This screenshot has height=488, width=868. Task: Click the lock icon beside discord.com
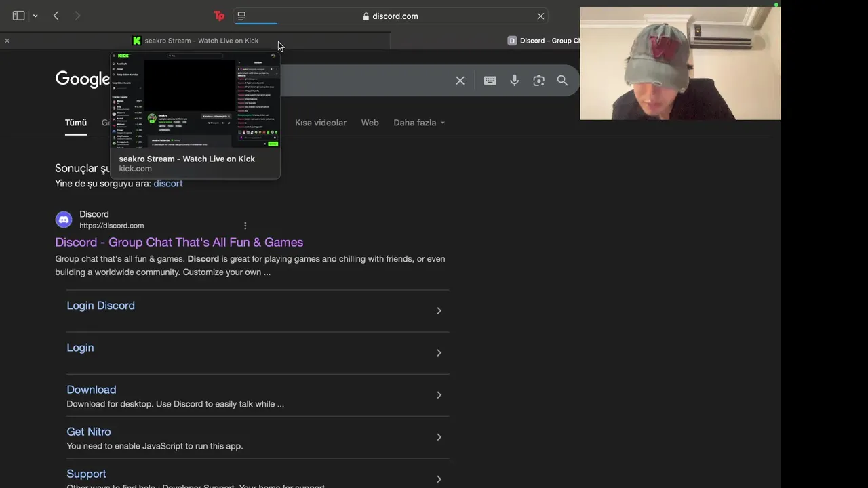click(x=366, y=16)
